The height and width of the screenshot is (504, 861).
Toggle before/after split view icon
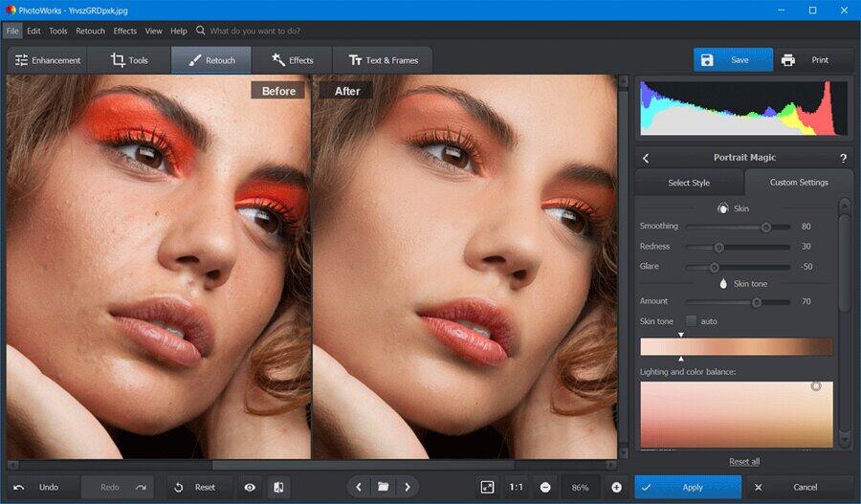click(x=278, y=487)
